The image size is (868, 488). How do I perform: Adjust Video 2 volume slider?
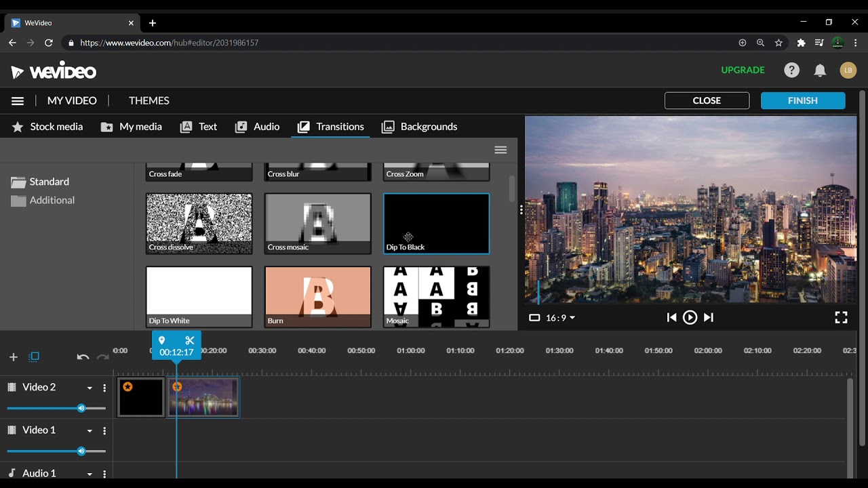point(56,408)
